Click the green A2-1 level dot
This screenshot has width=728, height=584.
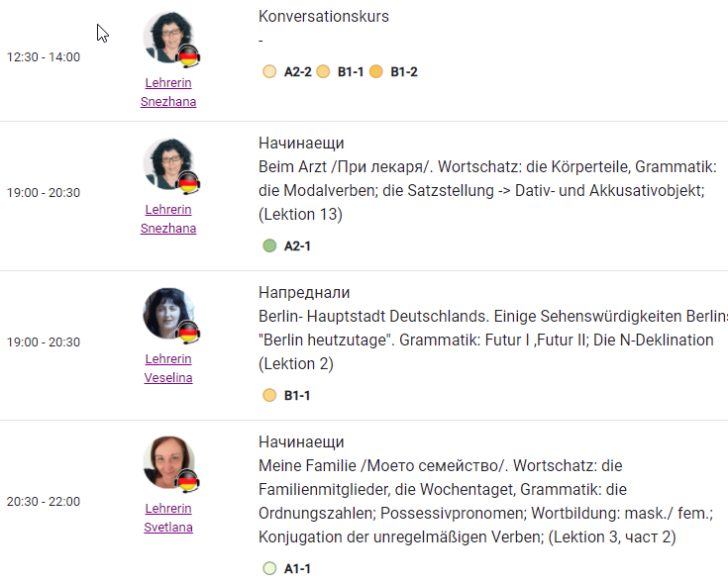[x=269, y=245]
